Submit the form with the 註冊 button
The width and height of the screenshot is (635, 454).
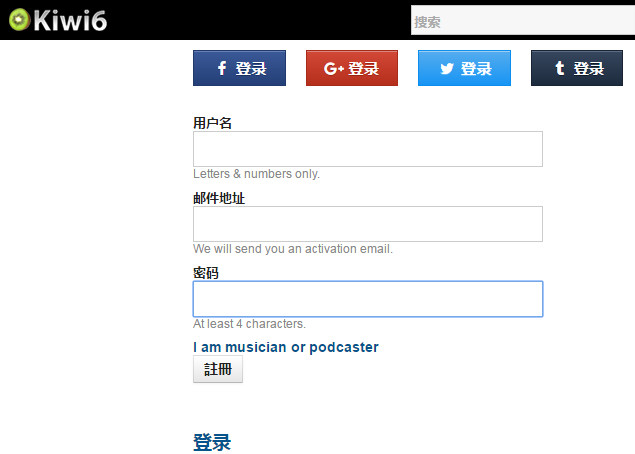point(218,369)
